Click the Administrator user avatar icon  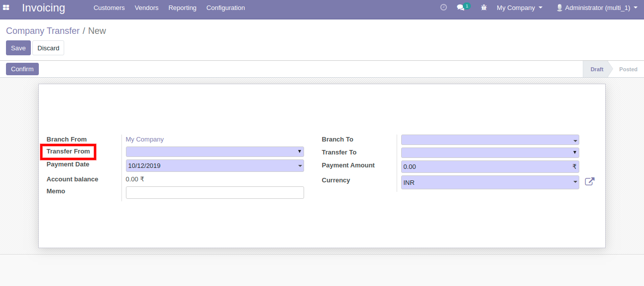coord(559,8)
